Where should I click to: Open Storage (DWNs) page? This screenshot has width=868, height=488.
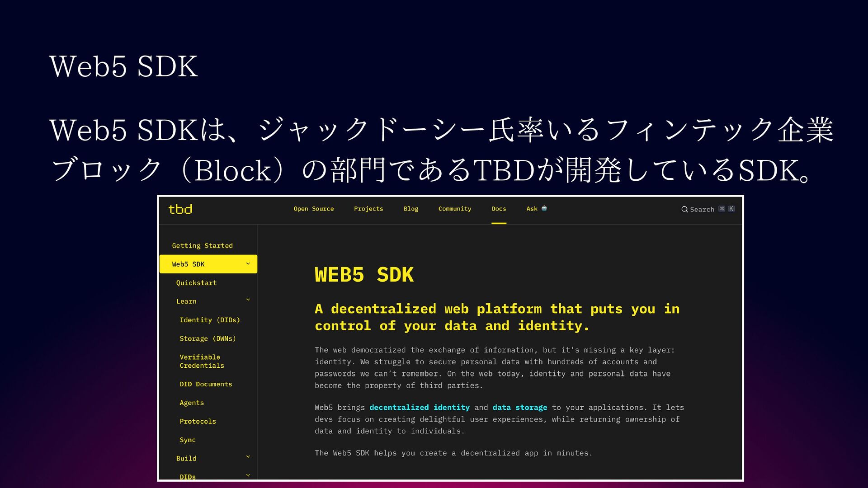point(208,338)
